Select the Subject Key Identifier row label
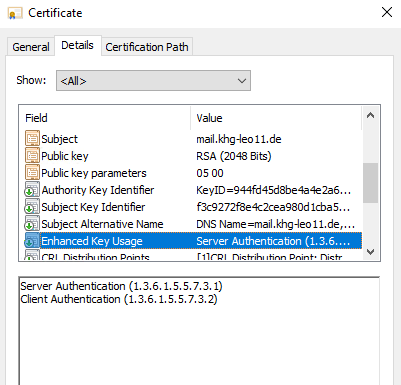Viewport: 401px width, 385px height. (93, 207)
